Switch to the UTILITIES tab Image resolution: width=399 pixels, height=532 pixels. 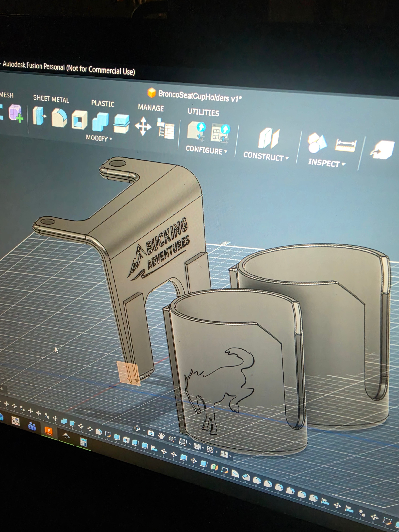click(x=203, y=112)
